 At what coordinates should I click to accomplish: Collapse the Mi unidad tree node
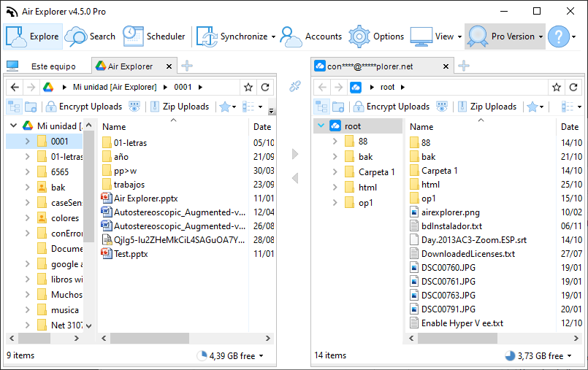pos(13,126)
